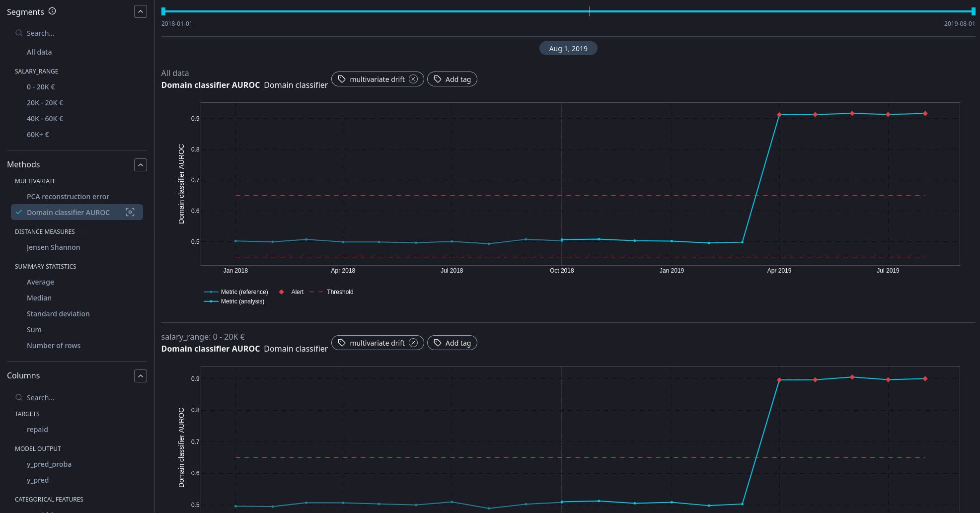Screen dimensions: 980x513
Task: Remove multivariate drift tag from salary_range chart
Action: click(413, 343)
